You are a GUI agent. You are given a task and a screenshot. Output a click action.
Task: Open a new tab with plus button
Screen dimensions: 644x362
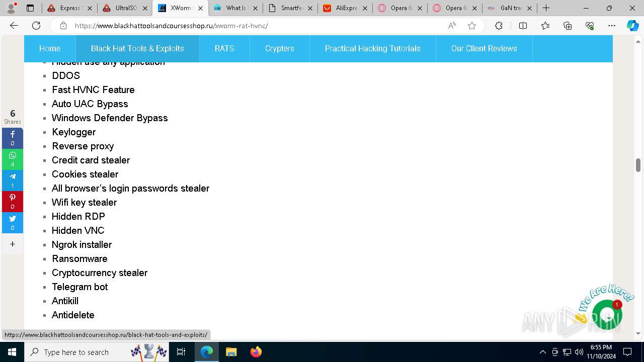click(546, 8)
